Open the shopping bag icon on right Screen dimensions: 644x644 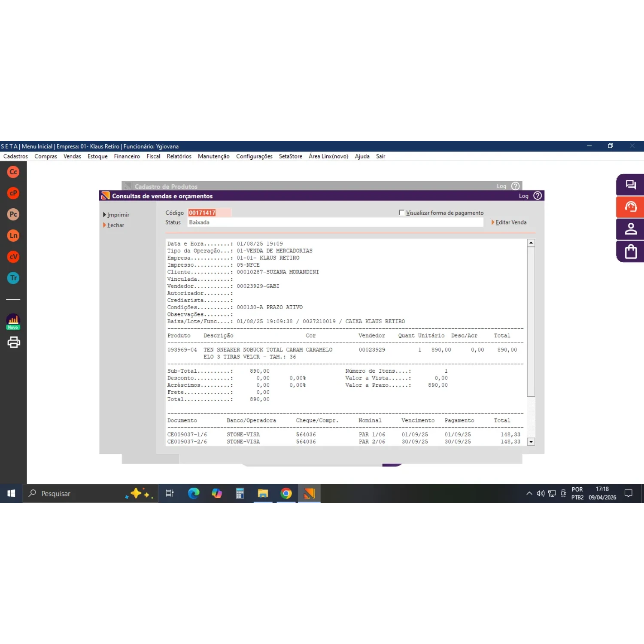[630, 251]
